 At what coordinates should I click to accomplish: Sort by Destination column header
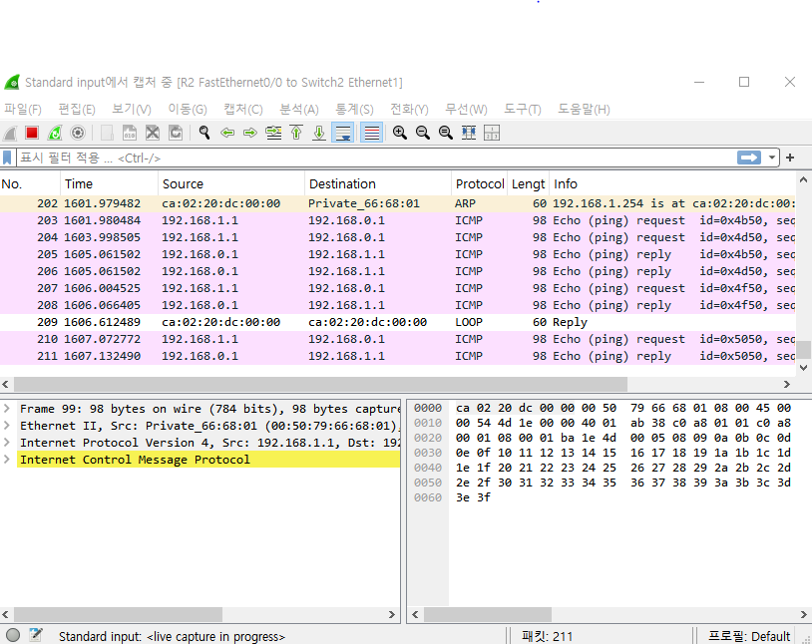coord(378,183)
